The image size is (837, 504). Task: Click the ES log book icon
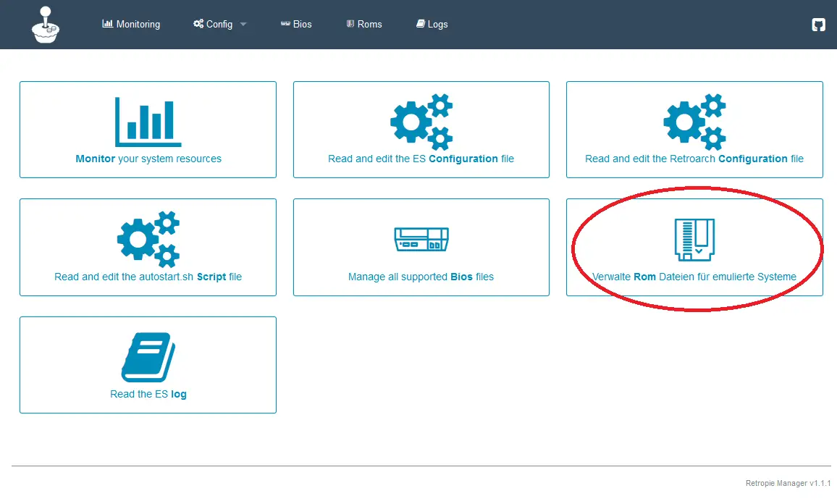click(148, 357)
